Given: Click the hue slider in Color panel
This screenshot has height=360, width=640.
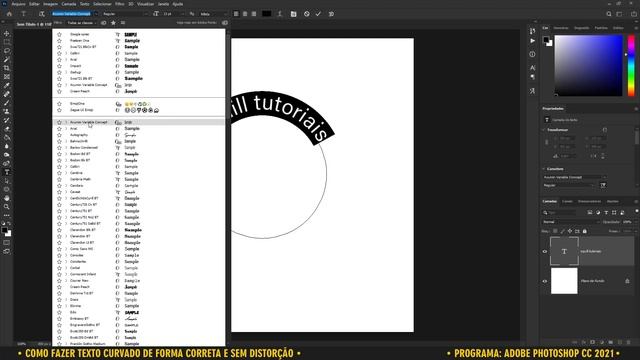Looking at the screenshot, I should click(x=631, y=65).
